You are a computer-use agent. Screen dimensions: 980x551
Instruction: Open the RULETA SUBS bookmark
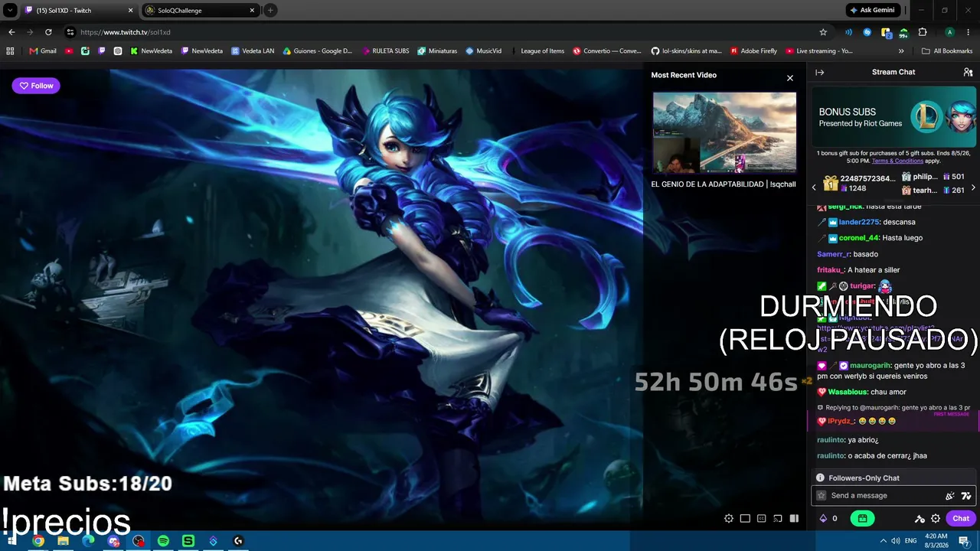(385, 51)
